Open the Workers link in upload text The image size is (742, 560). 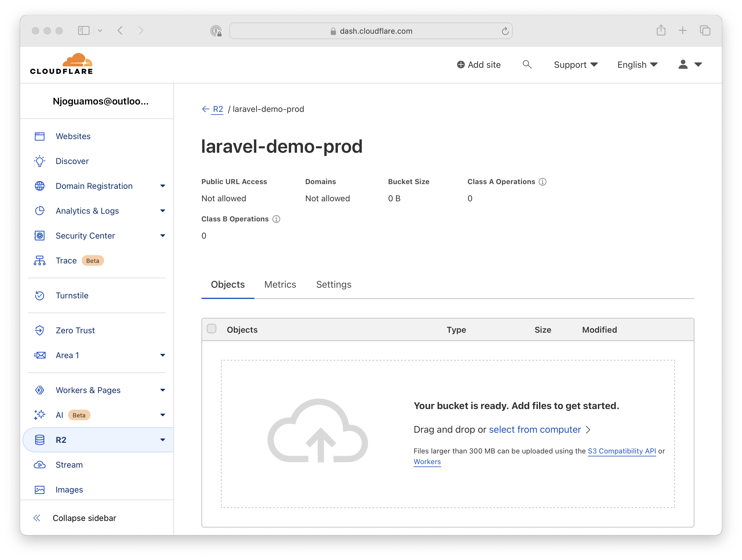coord(427,461)
